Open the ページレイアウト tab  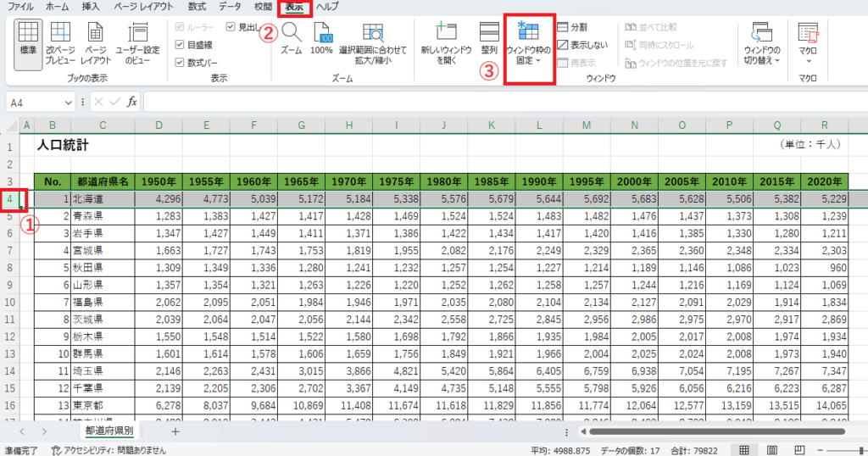click(143, 7)
